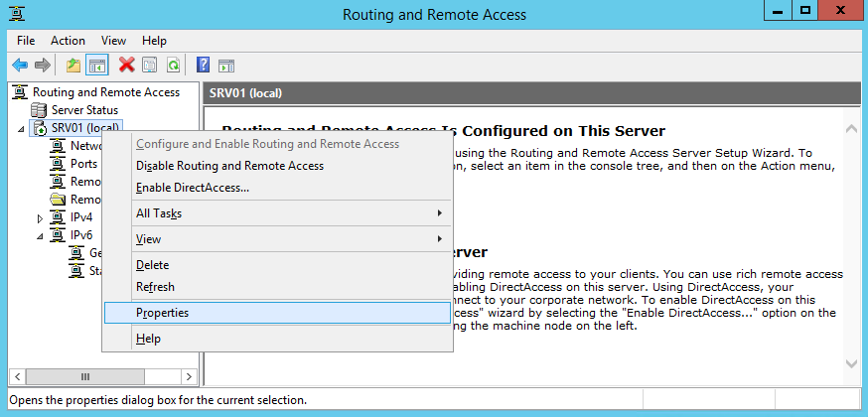The image size is (868, 417).
Task: Click the Properties toolbar icon
Action: [150, 66]
